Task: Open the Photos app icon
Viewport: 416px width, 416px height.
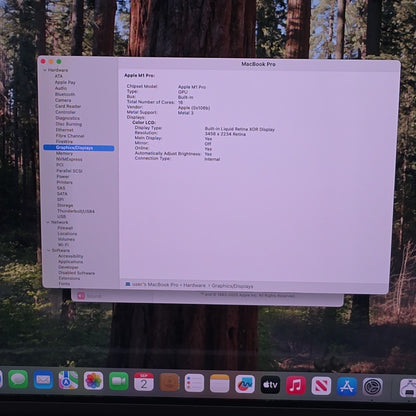Action: [93, 380]
